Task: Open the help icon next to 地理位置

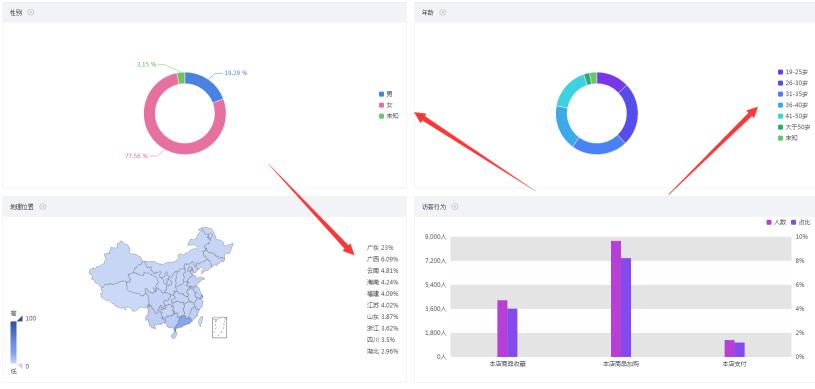Action: point(43,206)
